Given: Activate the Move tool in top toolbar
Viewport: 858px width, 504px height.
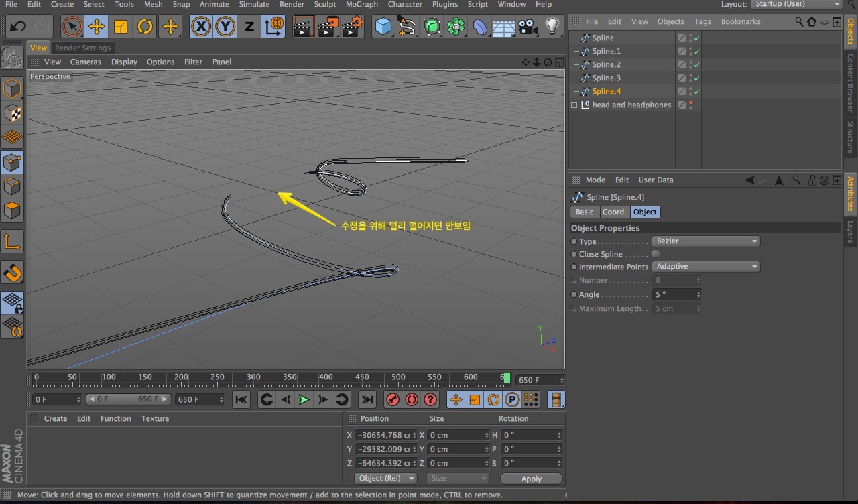Looking at the screenshot, I should [x=96, y=27].
